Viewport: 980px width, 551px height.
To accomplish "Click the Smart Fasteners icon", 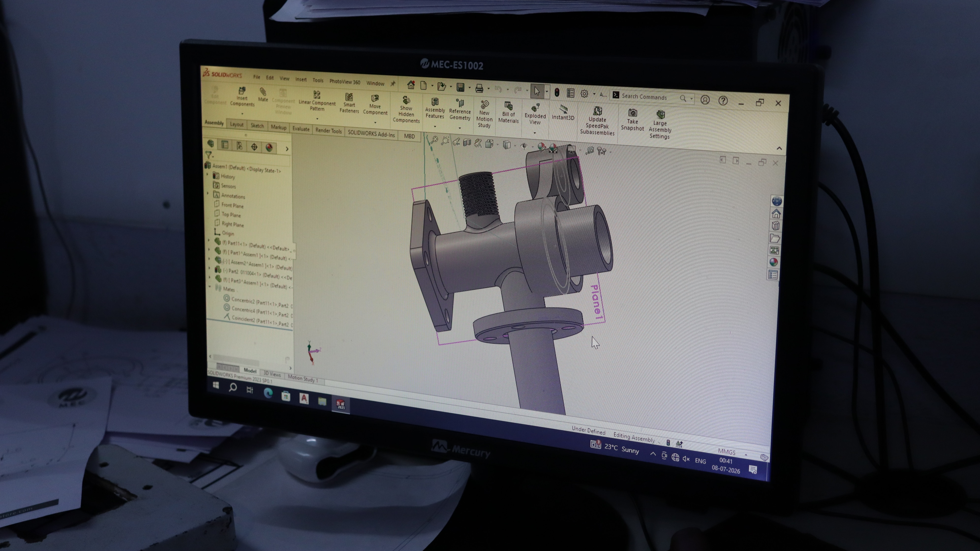I will [349, 103].
